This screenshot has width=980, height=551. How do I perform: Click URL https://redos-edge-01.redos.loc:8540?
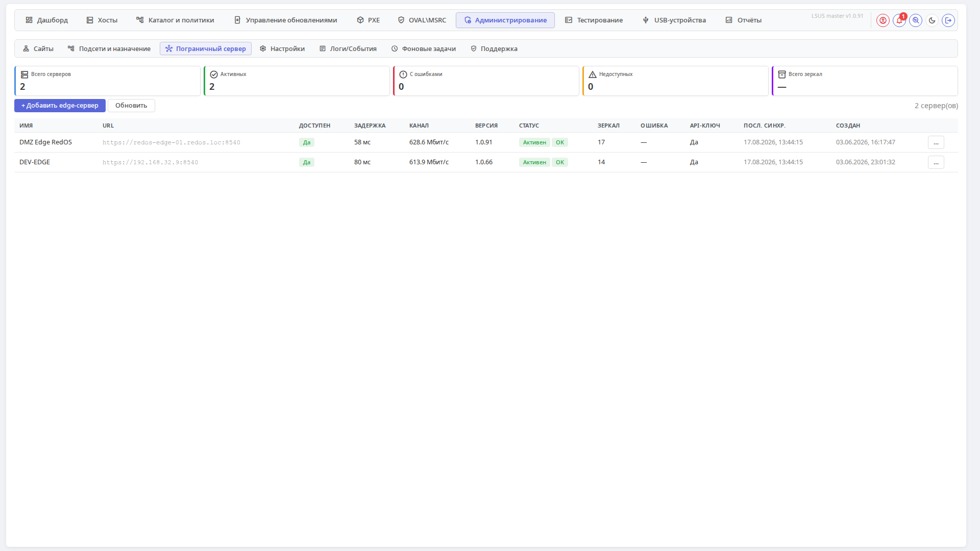(x=171, y=143)
